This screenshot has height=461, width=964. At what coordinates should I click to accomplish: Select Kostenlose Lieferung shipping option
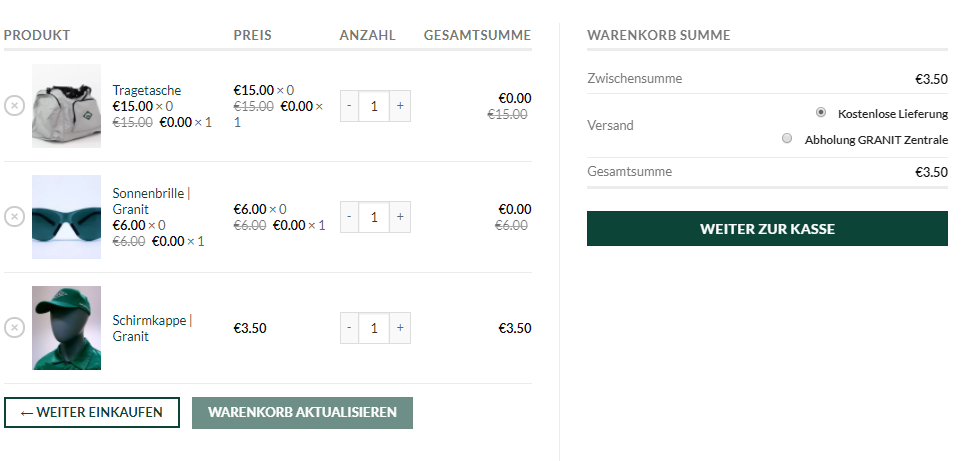[x=821, y=112]
